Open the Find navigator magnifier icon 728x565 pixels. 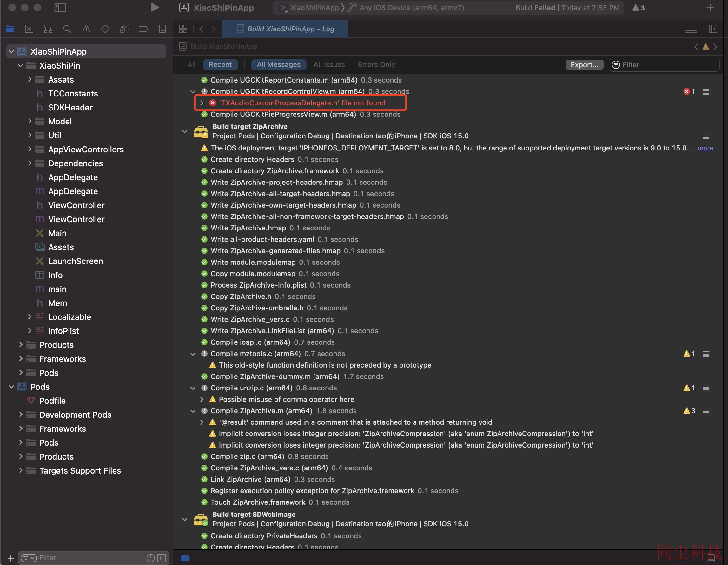pyautogui.click(x=67, y=29)
